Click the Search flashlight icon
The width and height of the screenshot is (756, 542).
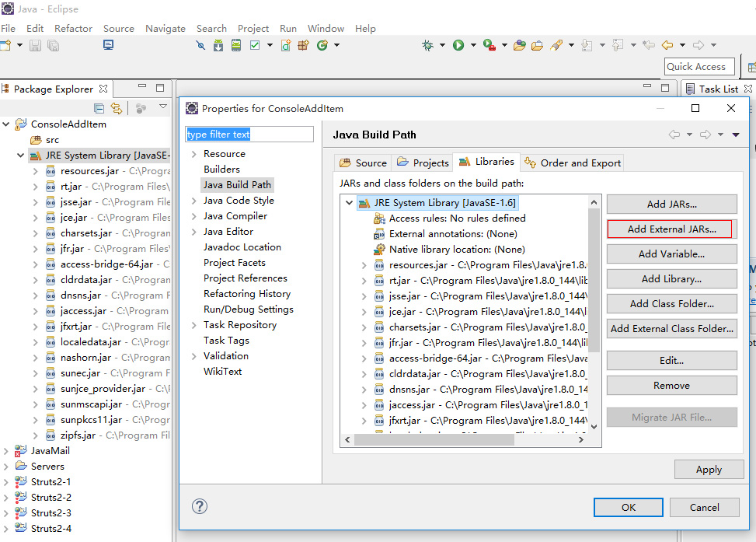pos(556,45)
